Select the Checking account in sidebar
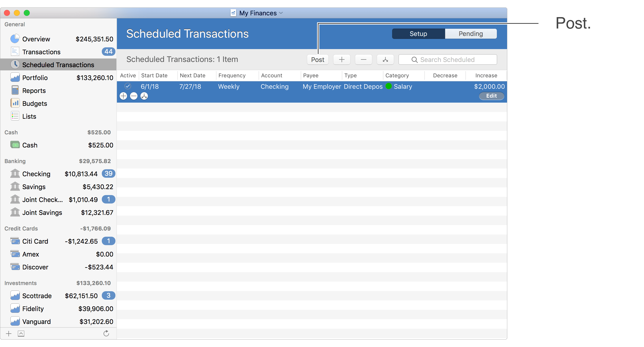Viewport: 644px width, 347px height. pos(36,174)
